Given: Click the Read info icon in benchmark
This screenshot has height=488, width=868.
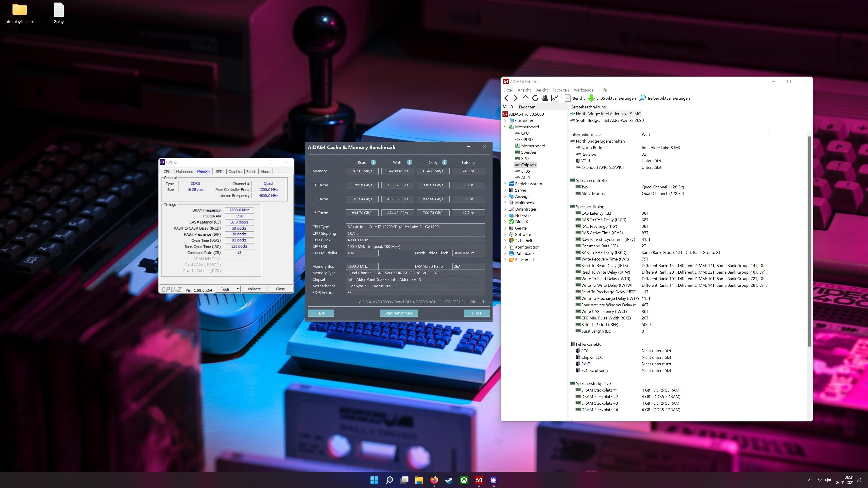Looking at the screenshot, I should [373, 162].
